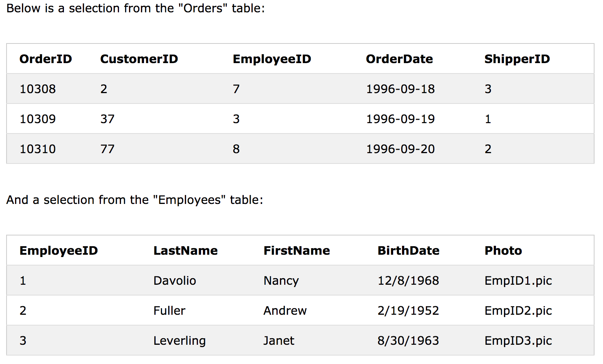Click the OrderDate header in Orders table
Viewport: 603px width, 364px height.
[x=399, y=59]
